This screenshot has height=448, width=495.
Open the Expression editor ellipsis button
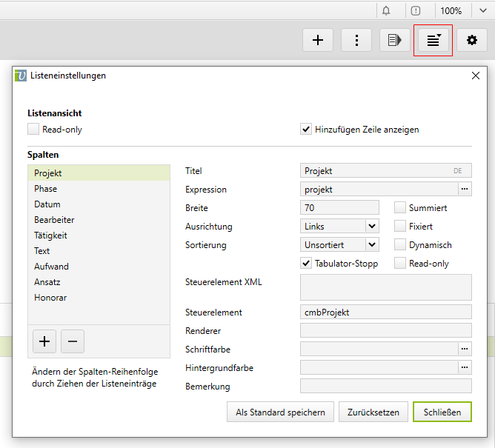465,189
